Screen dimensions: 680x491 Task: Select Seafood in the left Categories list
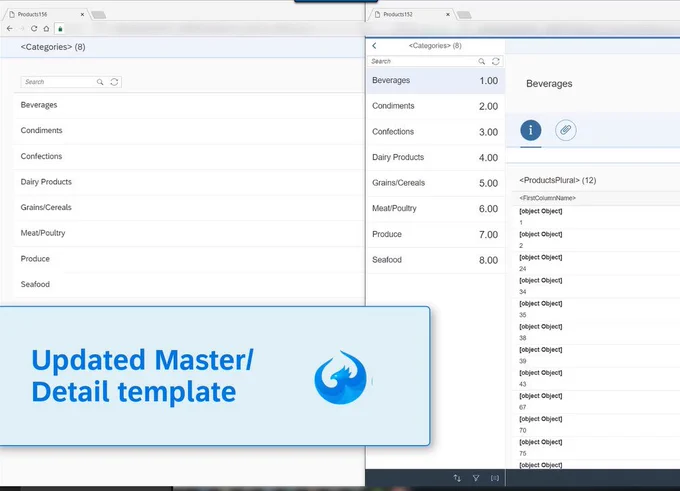click(x=189, y=285)
